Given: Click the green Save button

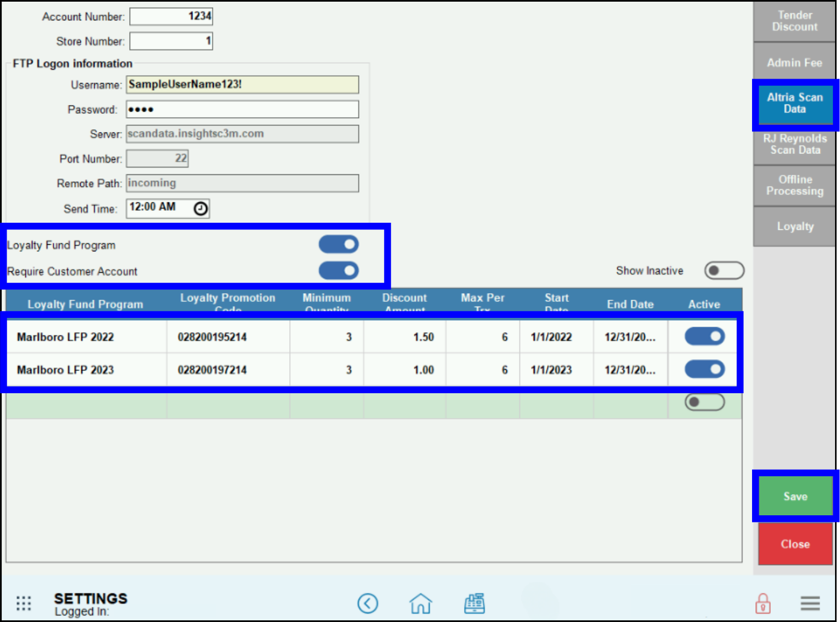Looking at the screenshot, I should click(795, 496).
